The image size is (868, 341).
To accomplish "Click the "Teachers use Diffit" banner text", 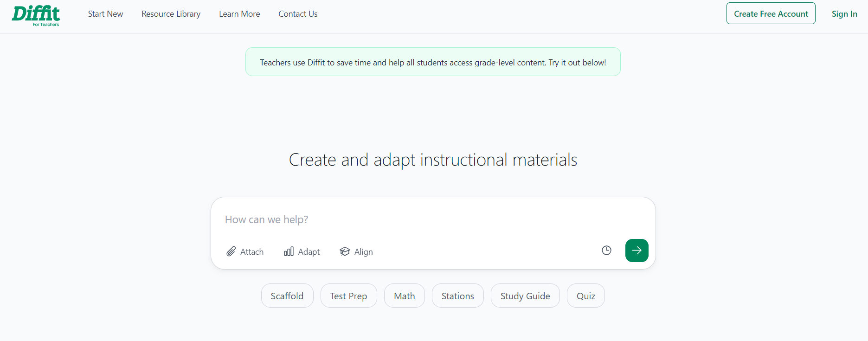I will click(x=433, y=62).
